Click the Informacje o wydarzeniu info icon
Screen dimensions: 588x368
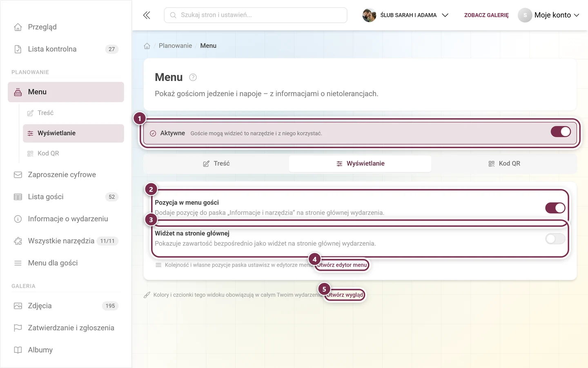point(18,219)
